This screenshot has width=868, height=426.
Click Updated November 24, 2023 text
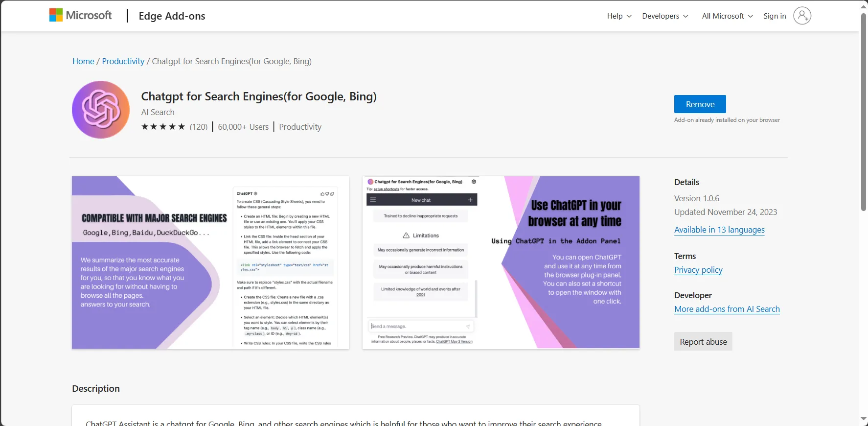[x=726, y=212]
